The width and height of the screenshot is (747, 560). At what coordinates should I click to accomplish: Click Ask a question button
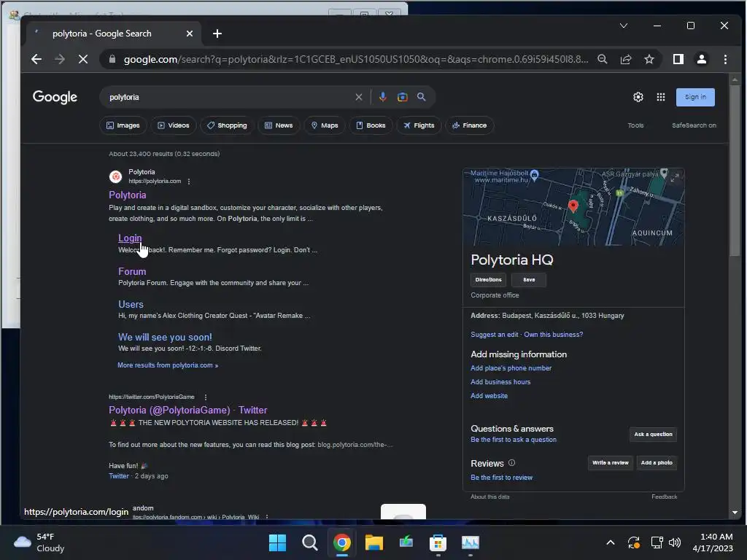653,435
